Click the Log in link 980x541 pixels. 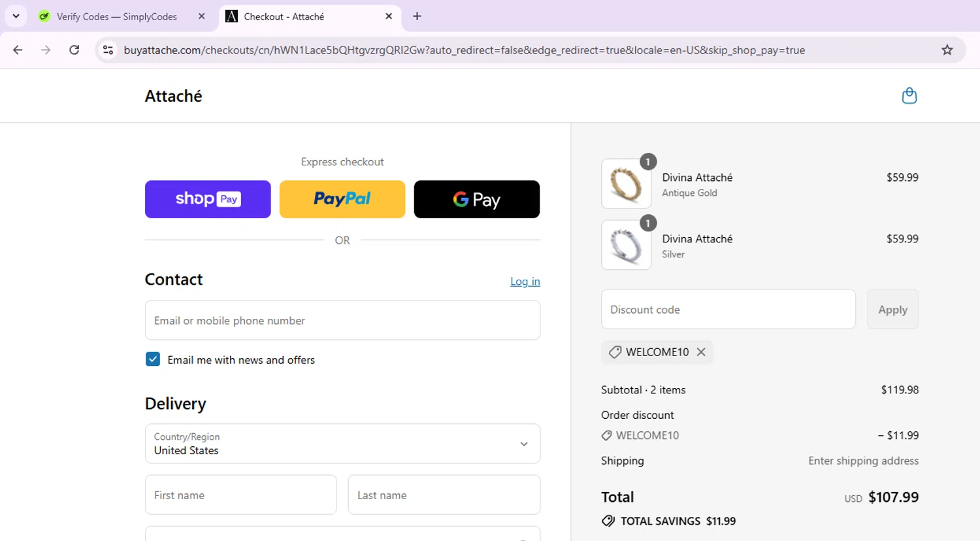[525, 281]
